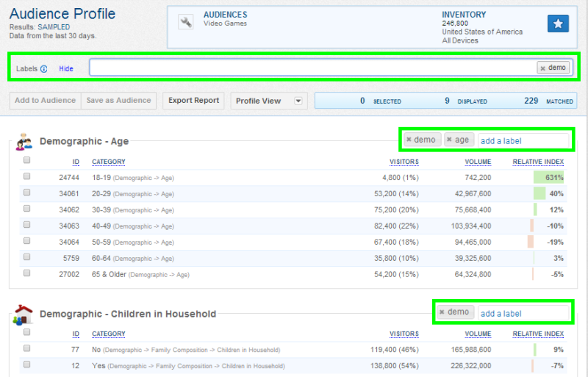Sort Age table by CATEGORY column
Image resolution: width=588 pixels, height=377 pixels.
109,162
